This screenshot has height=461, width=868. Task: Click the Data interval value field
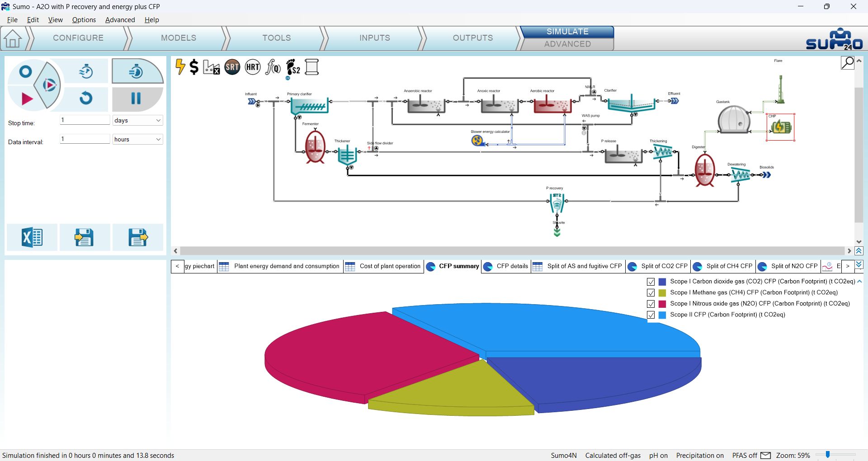click(85, 139)
